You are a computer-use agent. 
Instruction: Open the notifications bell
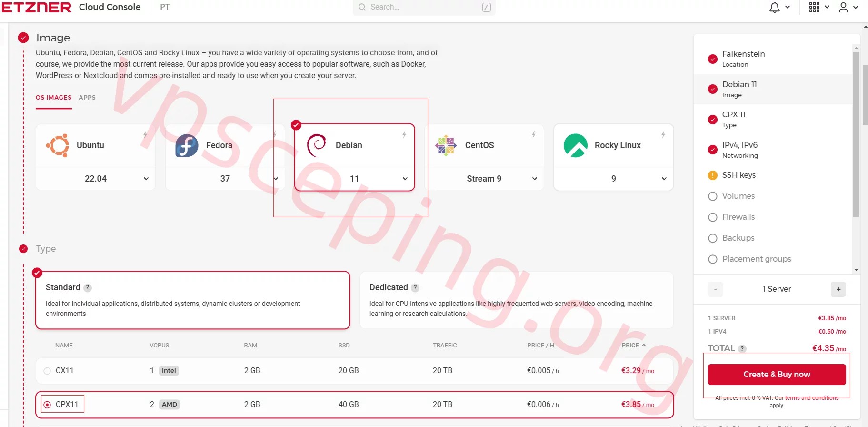point(775,7)
